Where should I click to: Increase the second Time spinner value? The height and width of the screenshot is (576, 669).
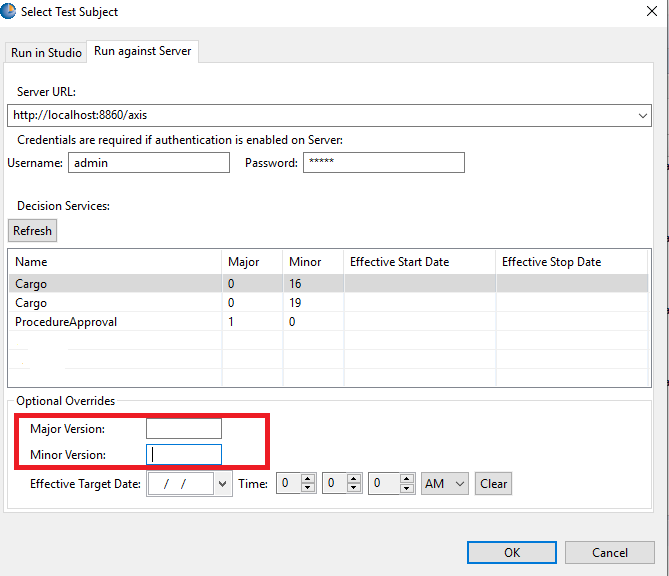pyautogui.click(x=354, y=479)
